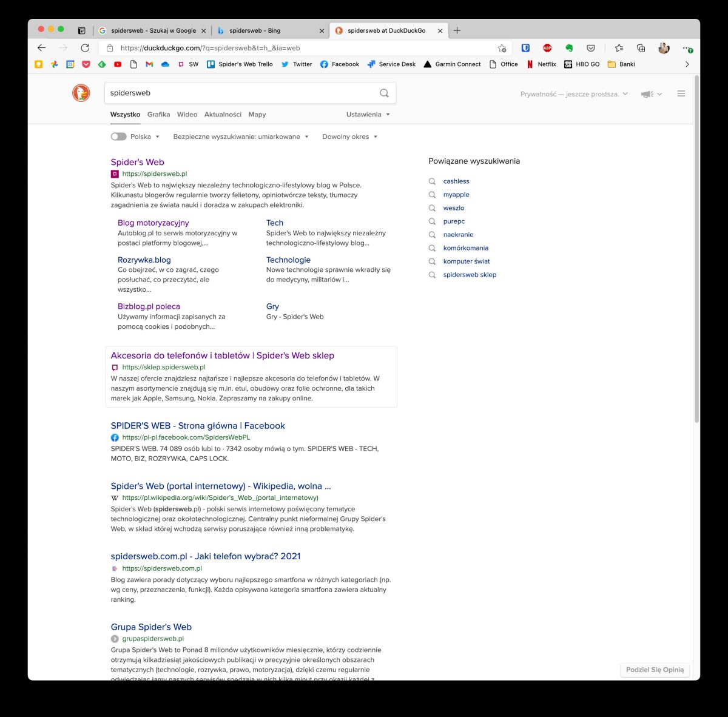Open the vertical tabs icon
Image resolution: width=728 pixels, height=717 pixels.
click(82, 30)
